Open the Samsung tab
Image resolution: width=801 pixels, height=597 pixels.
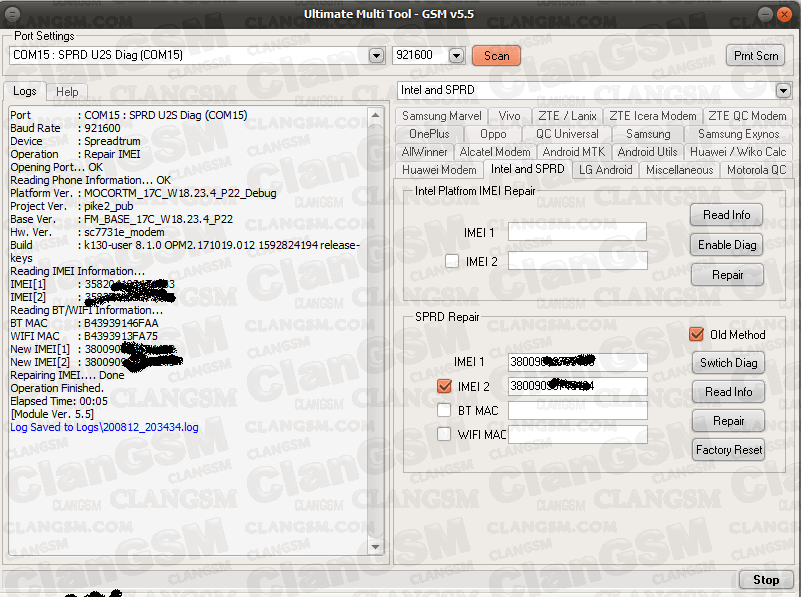(648, 134)
